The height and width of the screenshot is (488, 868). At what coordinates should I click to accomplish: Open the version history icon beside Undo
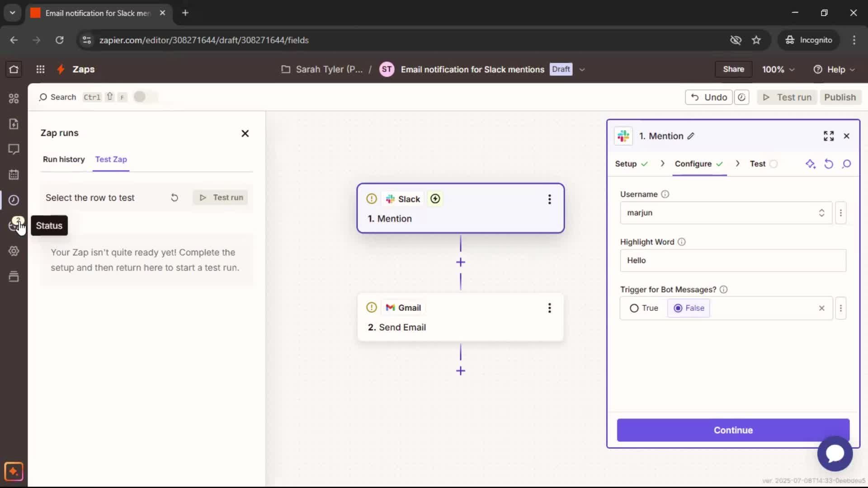click(741, 97)
